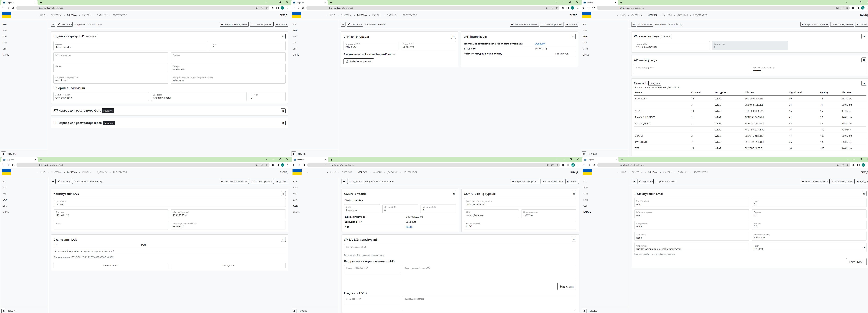Open section list icon in VPN window

(343, 24)
